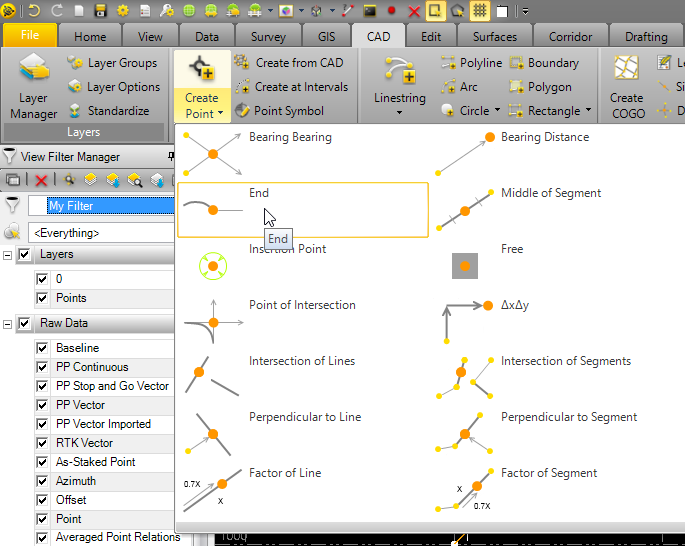Click the windows icon in View Filter toolbar
This screenshot has width=685, height=546.
(13, 180)
